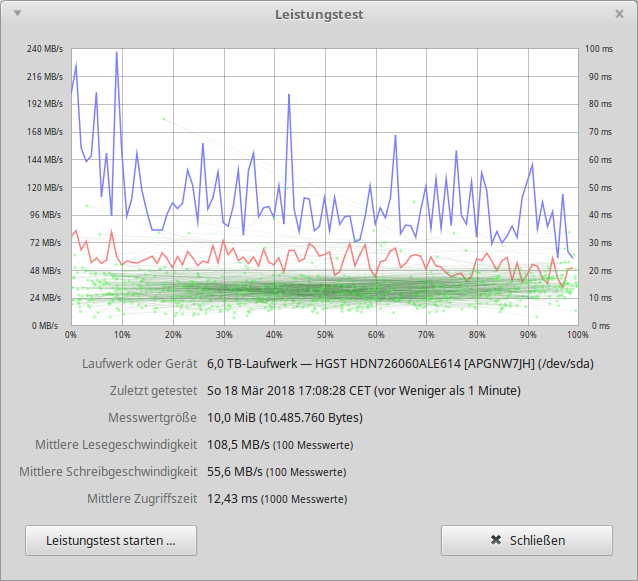Click the 100 ms label on right axis
The height and width of the screenshot is (581, 638).
pos(598,49)
